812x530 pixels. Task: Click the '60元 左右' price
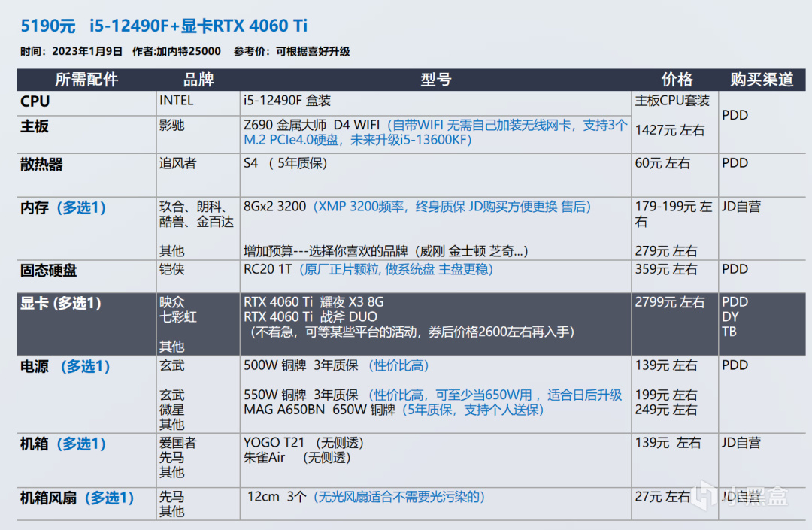662,164
